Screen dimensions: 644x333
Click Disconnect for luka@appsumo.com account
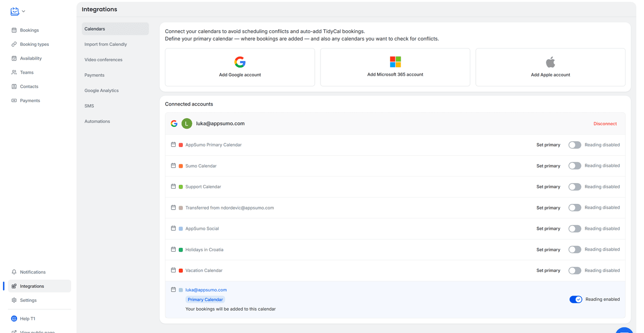tap(605, 123)
